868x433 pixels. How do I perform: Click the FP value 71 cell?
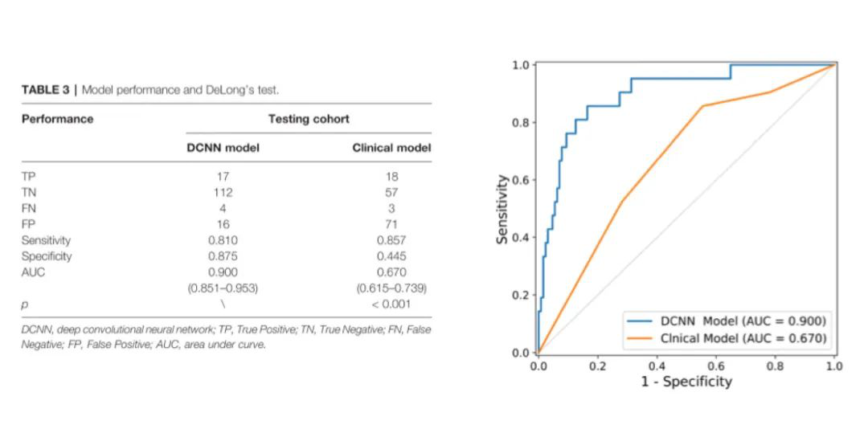[391, 224]
